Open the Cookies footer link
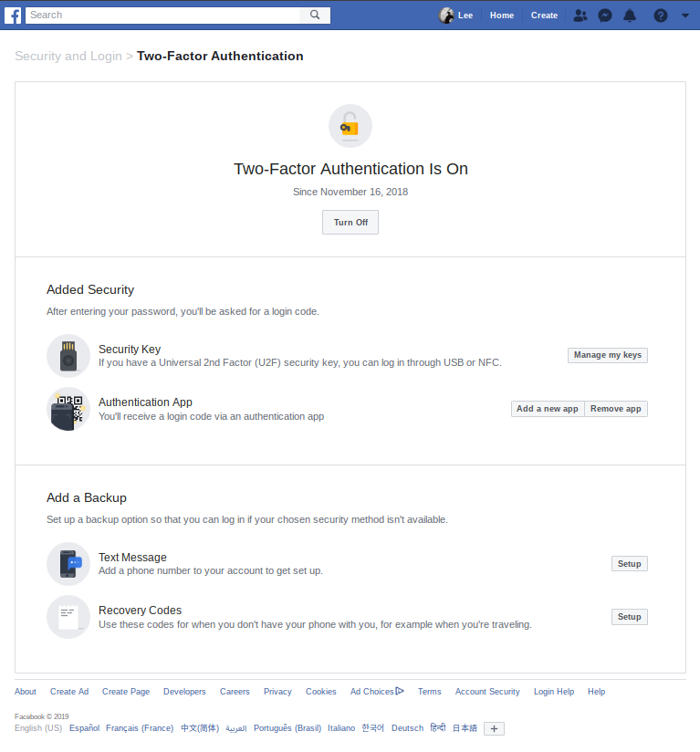700x752 pixels. click(x=321, y=692)
